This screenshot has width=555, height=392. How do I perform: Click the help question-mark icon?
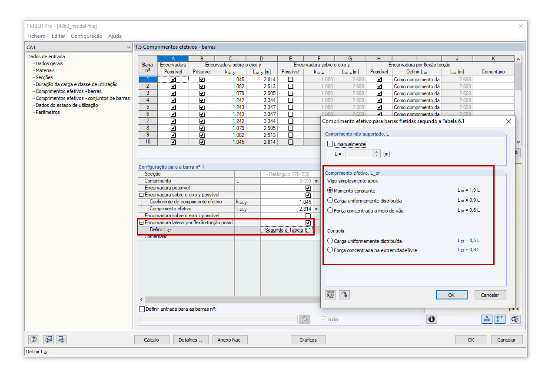[x=33, y=340]
